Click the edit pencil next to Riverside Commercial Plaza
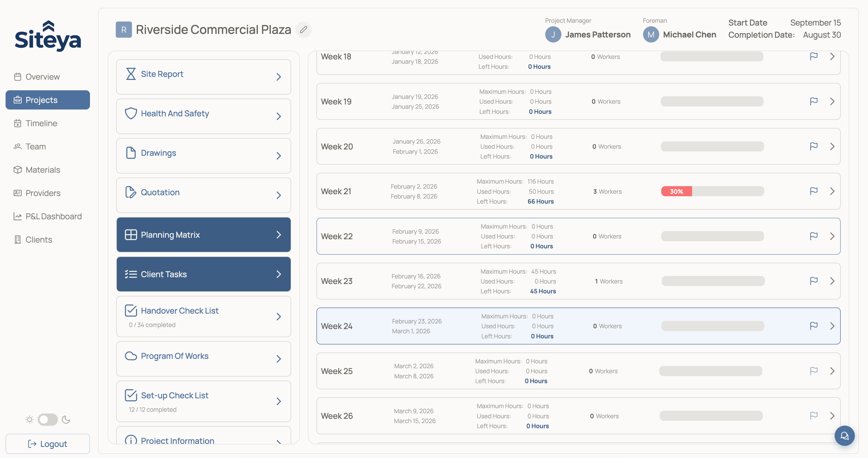Viewport: 868px width, 458px height. click(x=304, y=30)
